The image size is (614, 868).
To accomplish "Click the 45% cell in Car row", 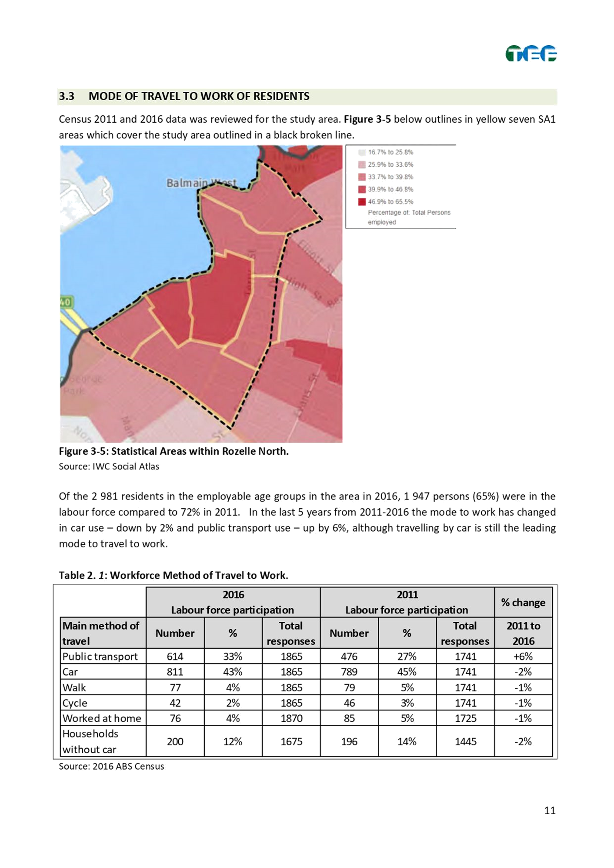I will point(407,672).
